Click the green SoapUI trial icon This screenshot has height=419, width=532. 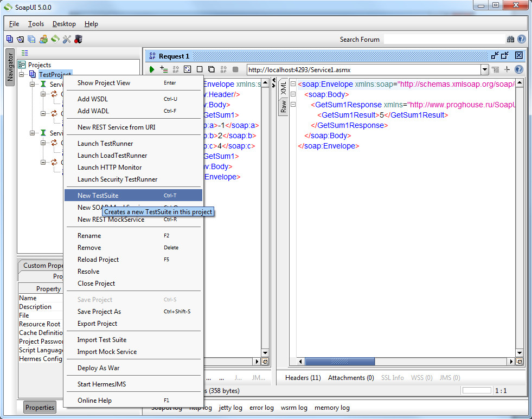click(x=55, y=40)
